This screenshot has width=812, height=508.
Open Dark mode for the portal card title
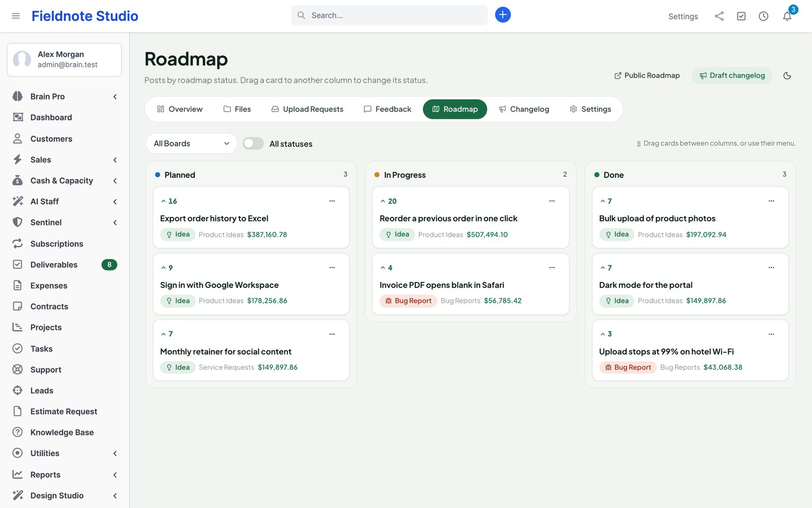tap(646, 285)
